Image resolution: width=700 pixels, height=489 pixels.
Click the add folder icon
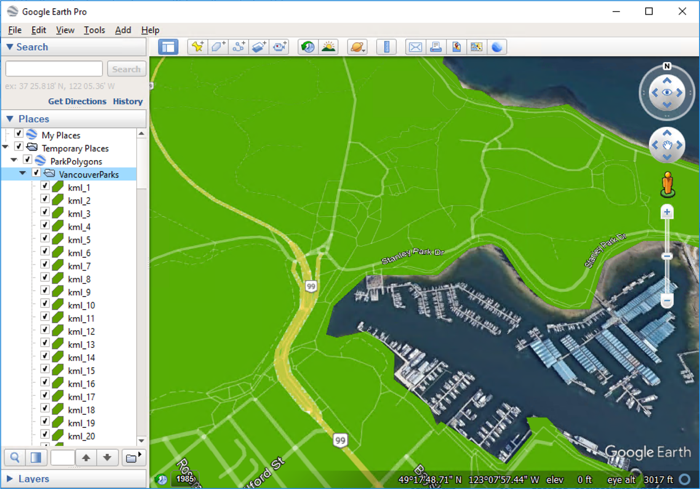[x=133, y=457]
